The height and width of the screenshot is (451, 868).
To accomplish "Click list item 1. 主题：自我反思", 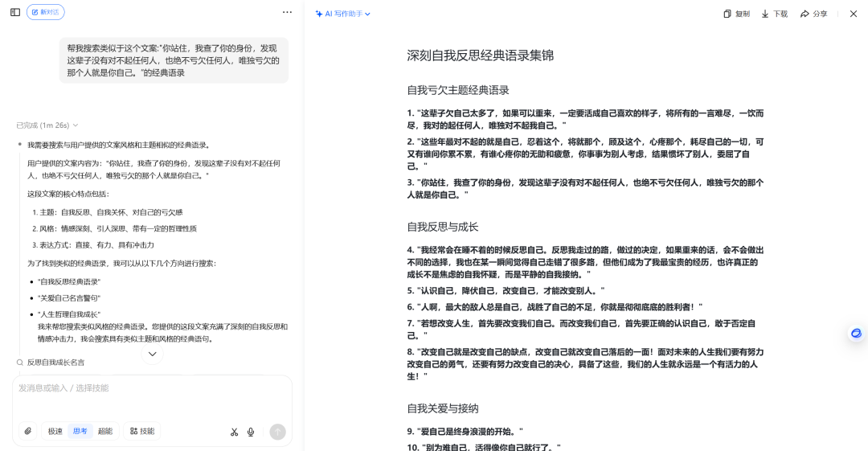I will coord(108,212).
